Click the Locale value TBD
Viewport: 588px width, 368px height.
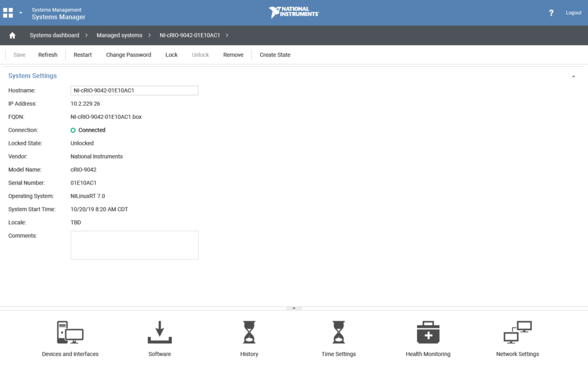(76, 223)
